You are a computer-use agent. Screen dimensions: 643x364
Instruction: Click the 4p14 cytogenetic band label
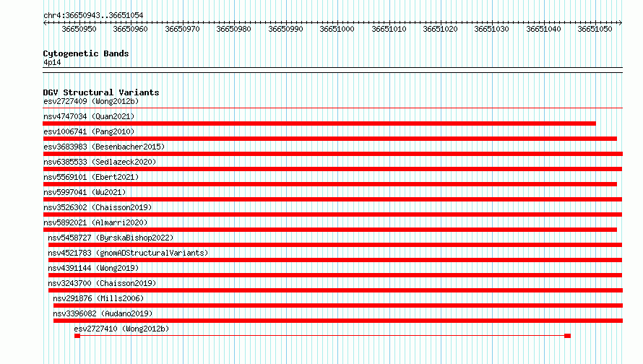(52, 62)
